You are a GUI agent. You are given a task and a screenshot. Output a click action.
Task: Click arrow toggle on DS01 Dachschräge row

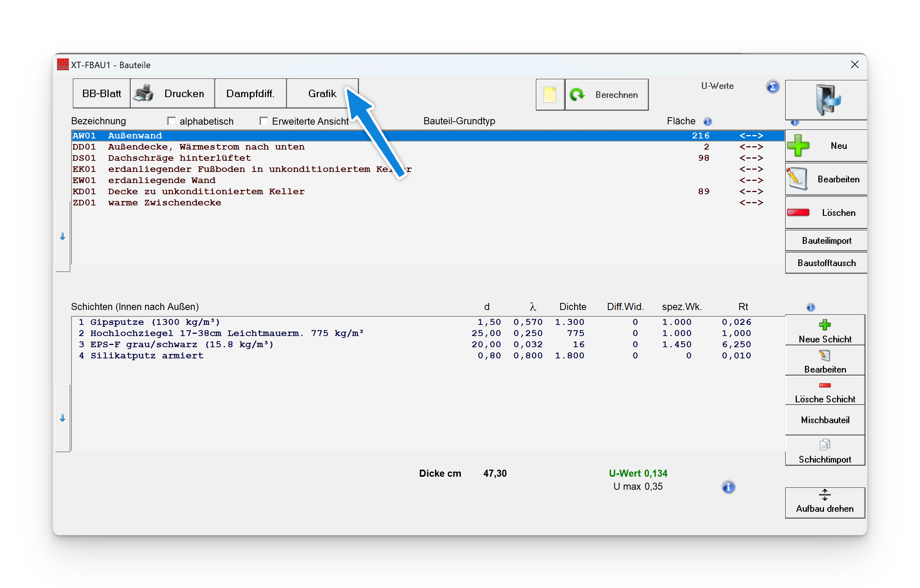coord(751,158)
